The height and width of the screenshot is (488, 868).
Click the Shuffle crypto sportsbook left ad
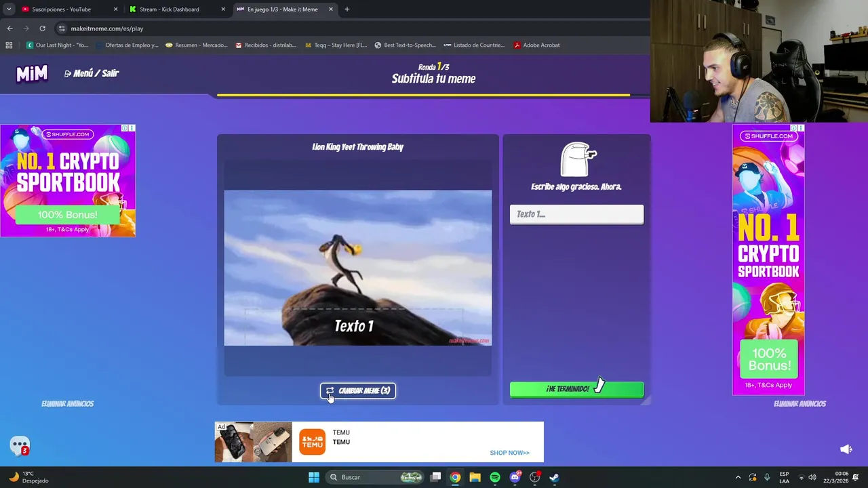tap(68, 181)
